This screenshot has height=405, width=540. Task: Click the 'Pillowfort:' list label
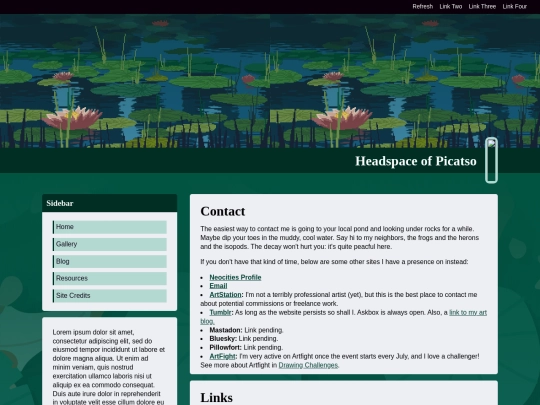click(226, 347)
